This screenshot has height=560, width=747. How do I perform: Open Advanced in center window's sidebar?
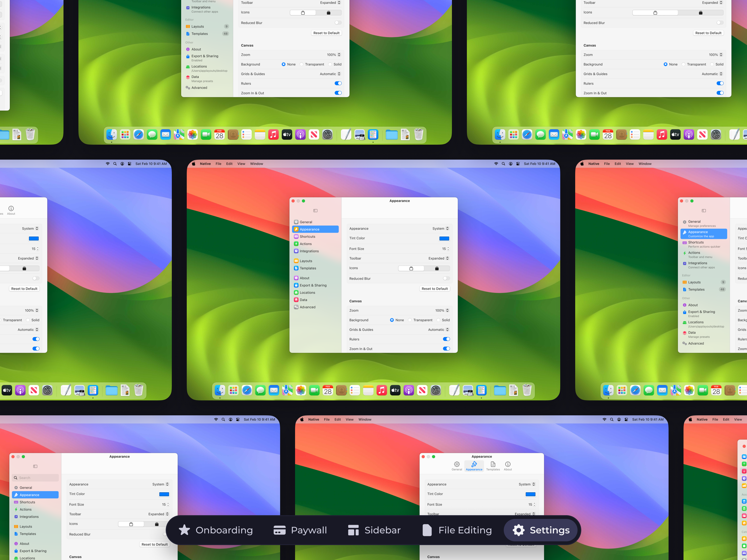pos(315,307)
